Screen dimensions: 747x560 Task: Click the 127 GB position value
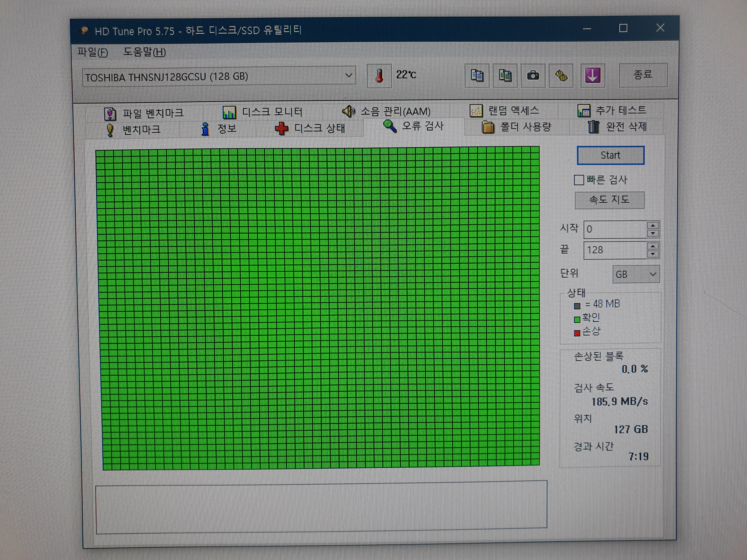tap(631, 429)
